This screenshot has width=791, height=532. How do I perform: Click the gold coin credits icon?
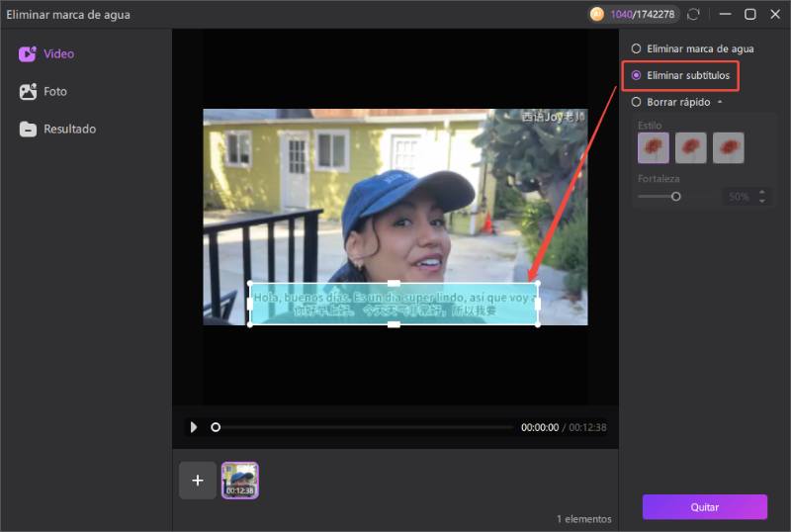pos(597,15)
